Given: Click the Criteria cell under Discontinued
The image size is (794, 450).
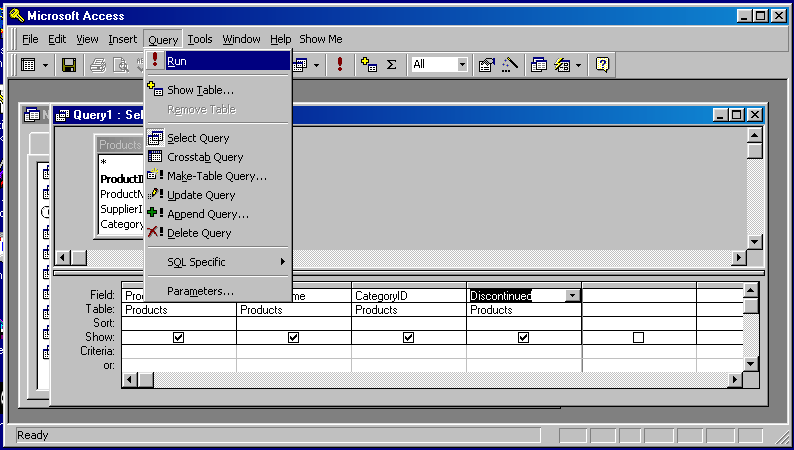Looking at the screenshot, I should [x=524, y=351].
